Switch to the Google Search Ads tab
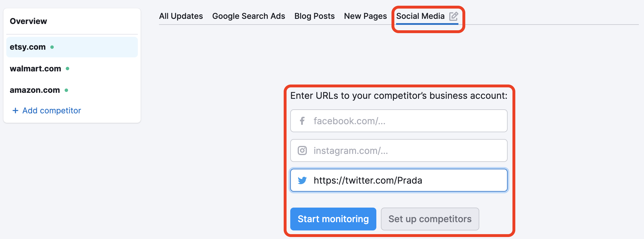Viewport: 644px width, 239px height. click(249, 16)
